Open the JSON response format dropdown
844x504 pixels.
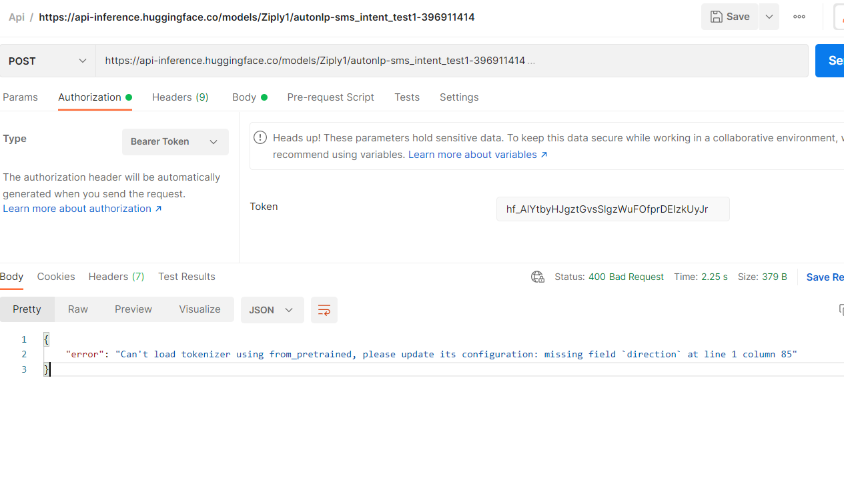tap(272, 309)
